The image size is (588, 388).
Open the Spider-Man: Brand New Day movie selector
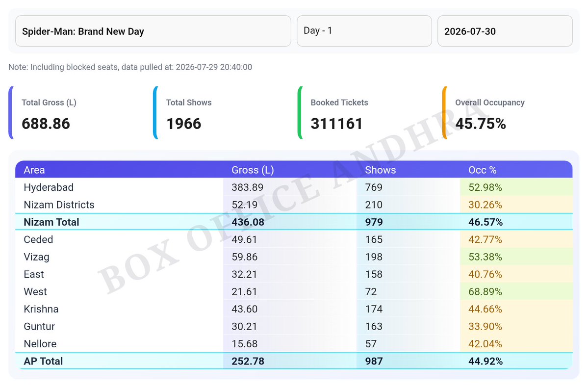[153, 31]
